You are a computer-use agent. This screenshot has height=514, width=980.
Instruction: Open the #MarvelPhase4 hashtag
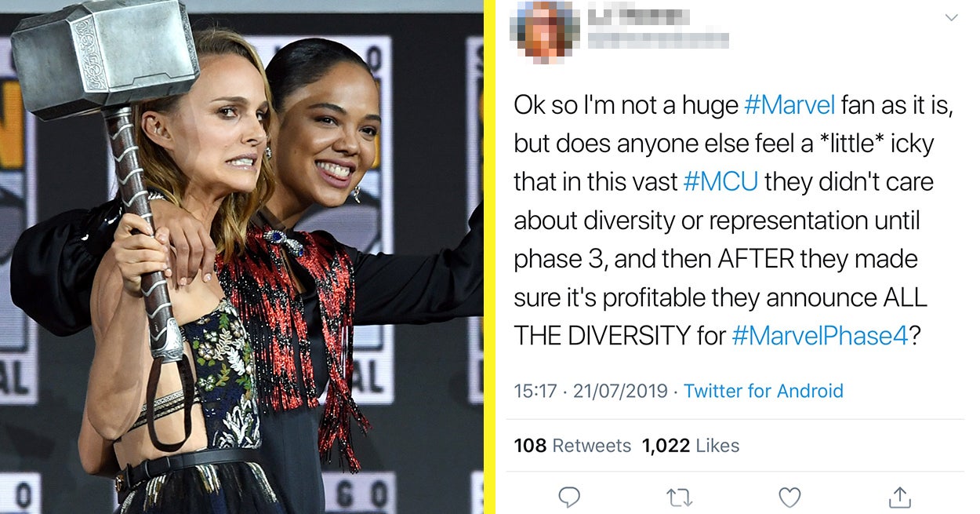(819, 335)
